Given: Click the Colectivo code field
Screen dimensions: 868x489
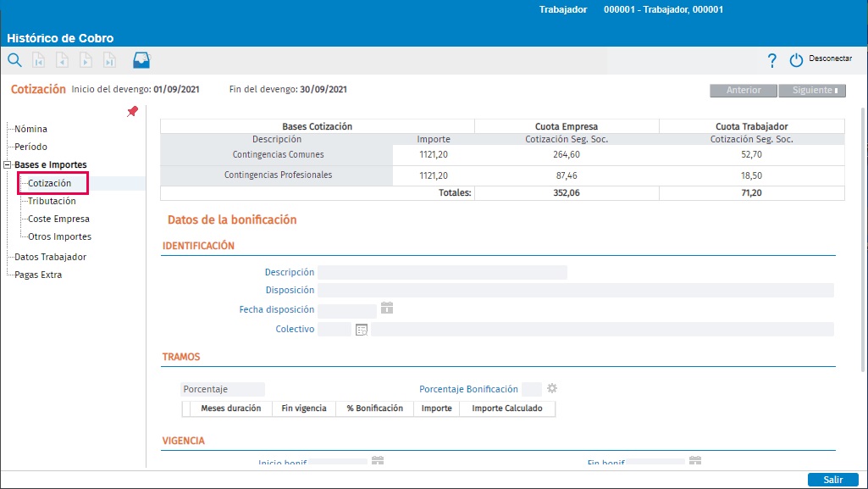Looking at the screenshot, I should click(x=334, y=330).
